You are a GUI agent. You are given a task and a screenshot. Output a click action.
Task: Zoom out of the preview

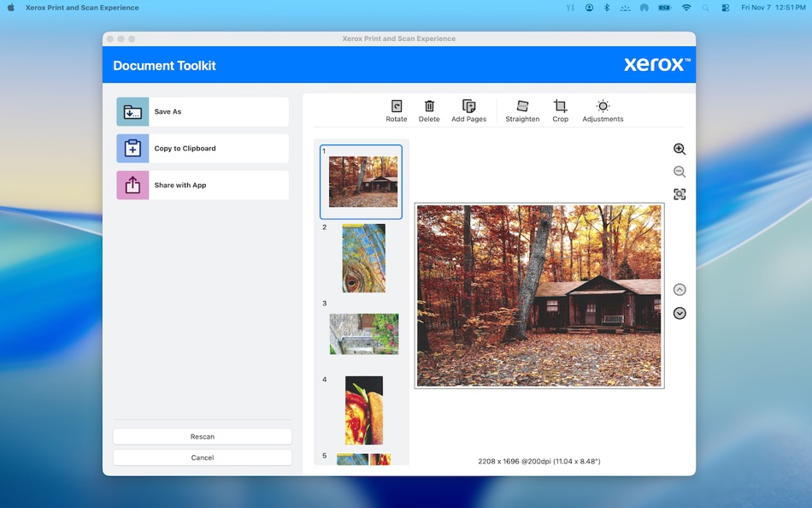[679, 171]
